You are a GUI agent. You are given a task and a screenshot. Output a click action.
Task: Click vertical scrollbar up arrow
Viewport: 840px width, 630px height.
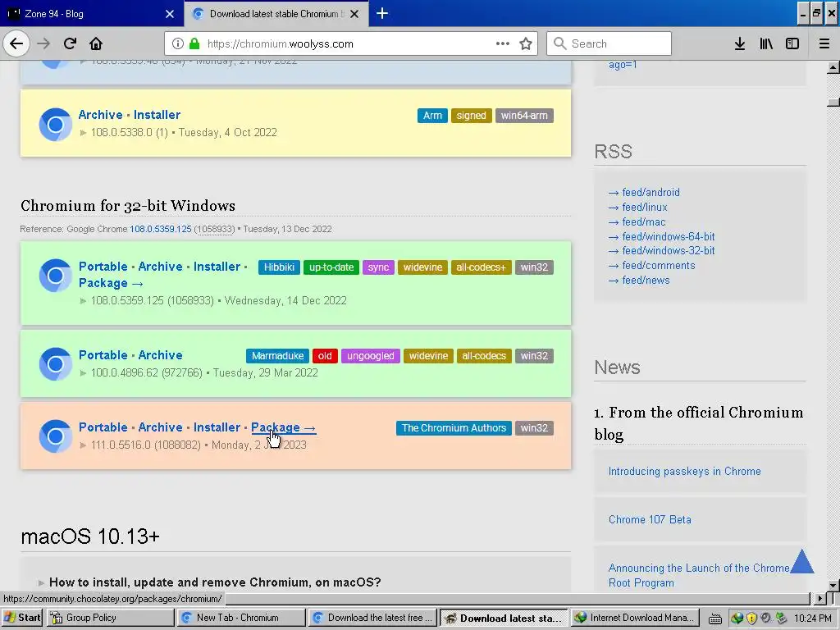pyautogui.click(x=833, y=67)
